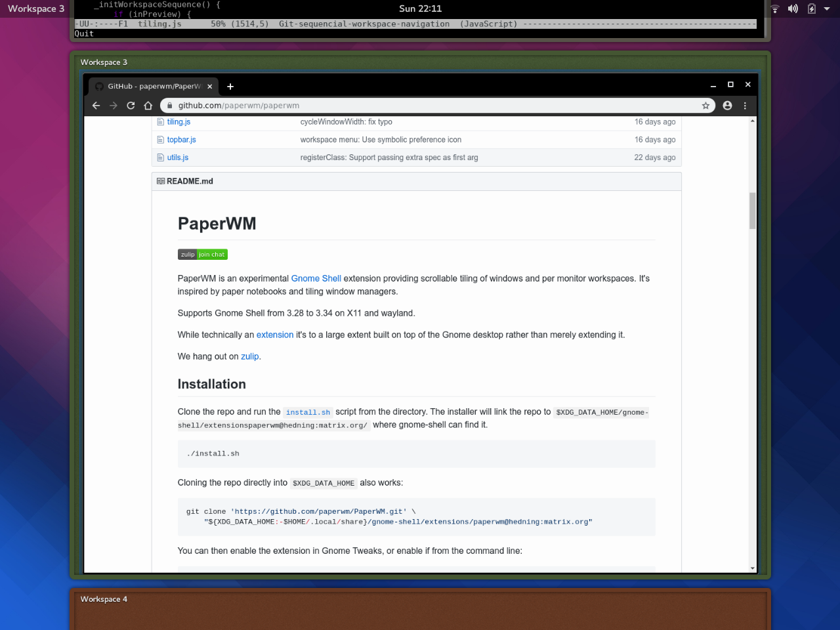Bookmark this page with the star icon
This screenshot has height=630, width=840.
[x=705, y=106]
